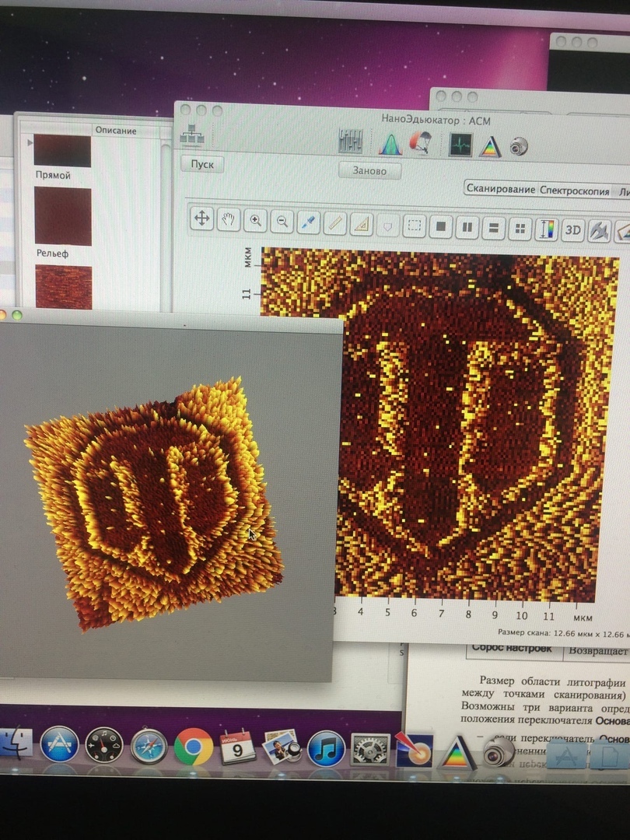This screenshot has height=840, width=630.
Task: Pick the eyedropper tool
Action: (x=308, y=223)
